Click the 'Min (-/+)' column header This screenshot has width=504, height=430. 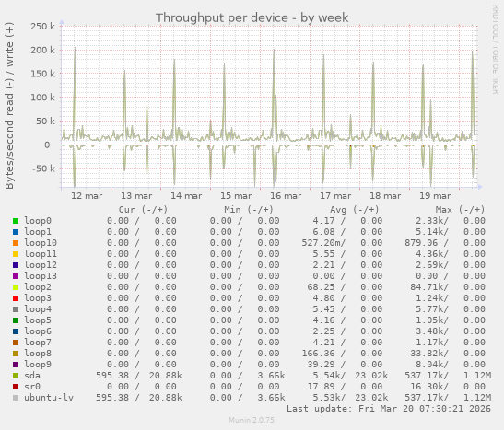pyautogui.click(x=249, y=210)
